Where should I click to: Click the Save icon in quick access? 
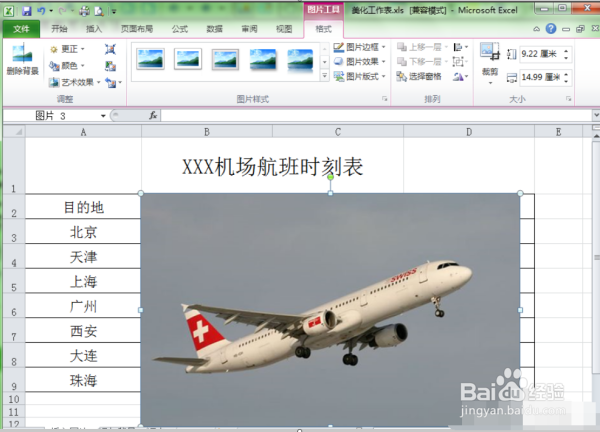[26, 11]
